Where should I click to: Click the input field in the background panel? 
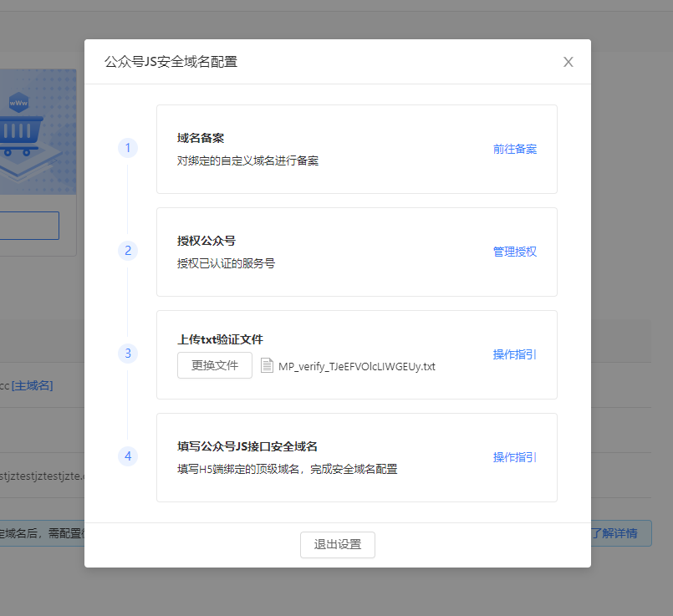click(x=29, y=226)
